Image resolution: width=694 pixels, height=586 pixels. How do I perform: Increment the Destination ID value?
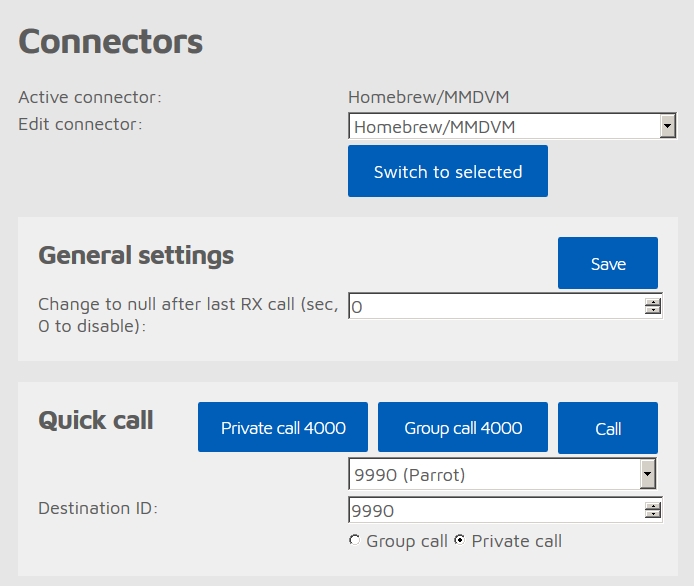pos(652,506)
